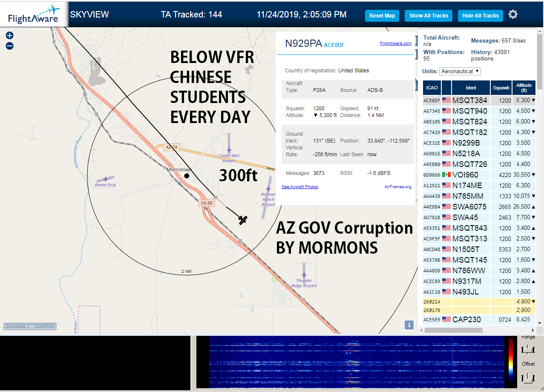Select MSQT843 aircraft row
This screenshot has width=544, height=392.
coord(479,228)
